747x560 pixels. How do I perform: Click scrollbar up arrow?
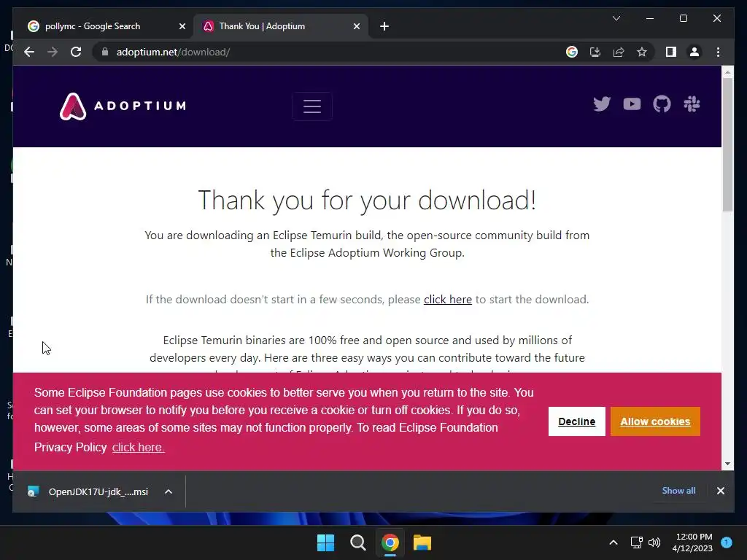click(727, 72)
